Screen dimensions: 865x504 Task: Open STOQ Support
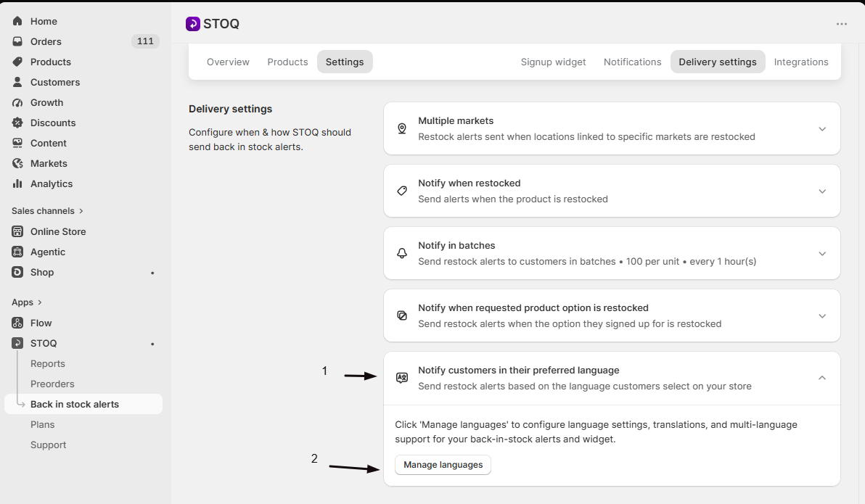48,445
